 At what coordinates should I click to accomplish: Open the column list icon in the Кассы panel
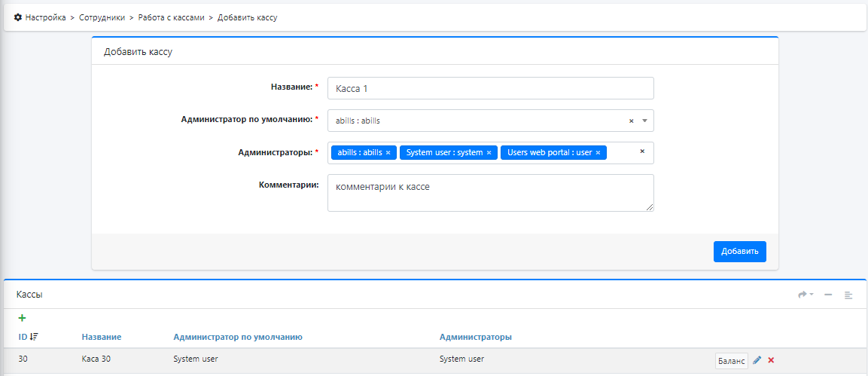[848, 295]
